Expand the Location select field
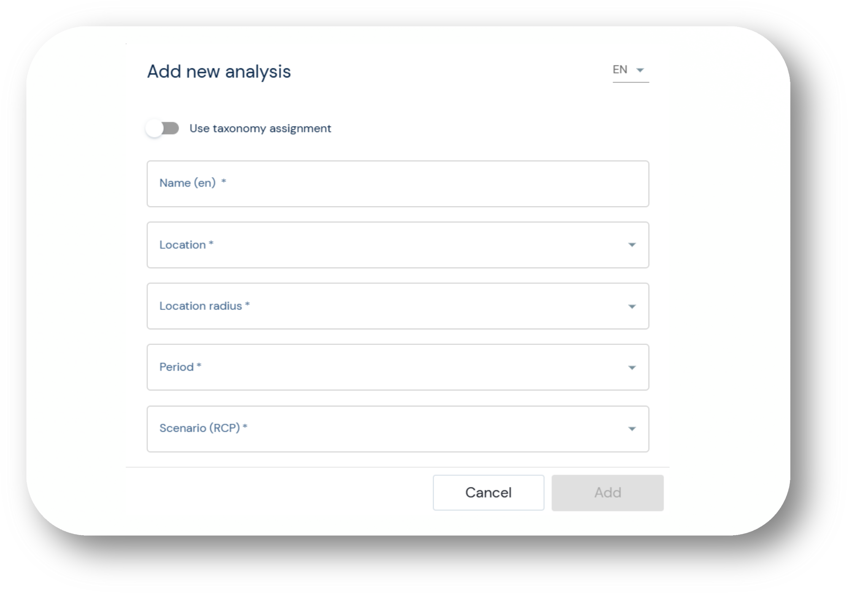 pos(397,245)
